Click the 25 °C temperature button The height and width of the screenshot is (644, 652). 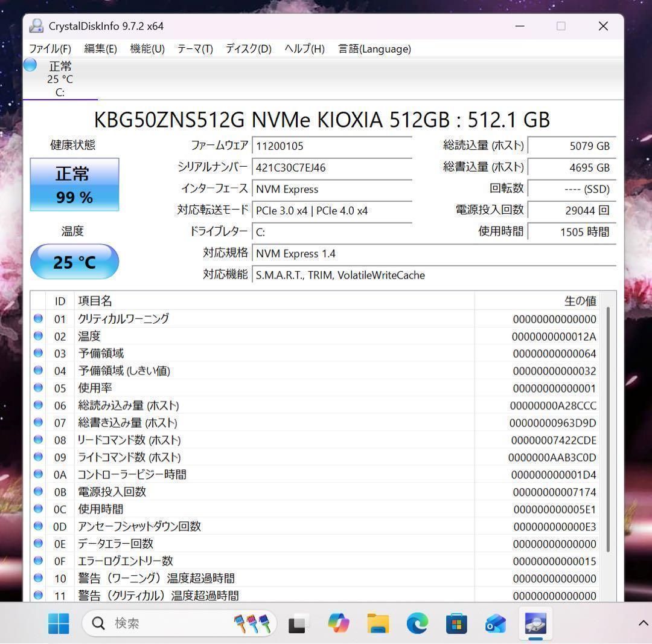coord(74,261)
